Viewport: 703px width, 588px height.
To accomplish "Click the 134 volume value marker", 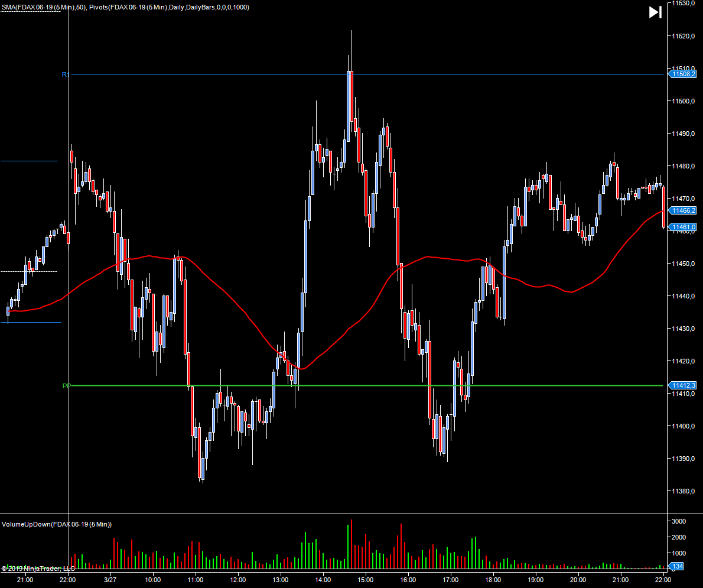I will [678, 567].
